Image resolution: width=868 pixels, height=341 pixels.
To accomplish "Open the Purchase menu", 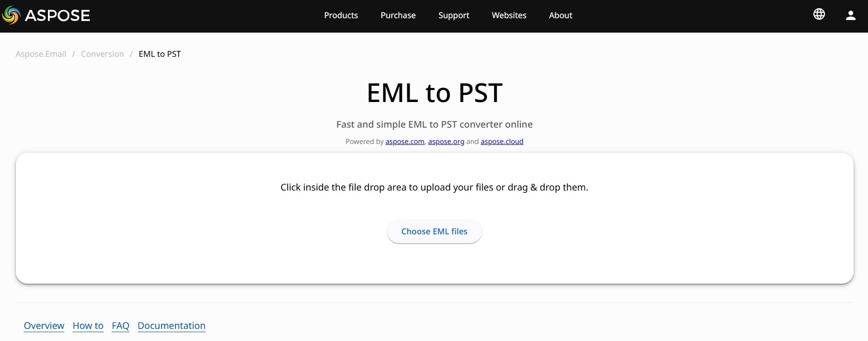I will pos(398,15).
